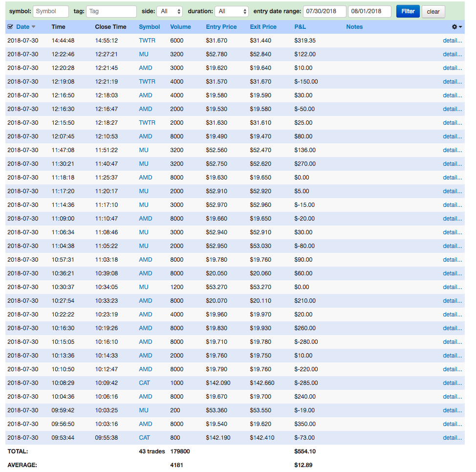Viewport: 476px width, 472px height.
Task: Focus the symbol input field
Action: (51, 12)
